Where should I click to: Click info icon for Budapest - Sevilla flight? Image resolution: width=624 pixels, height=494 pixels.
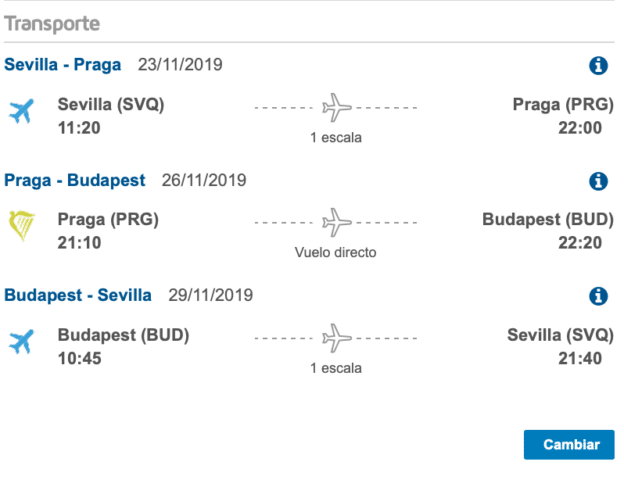click(x=598, y=296)
